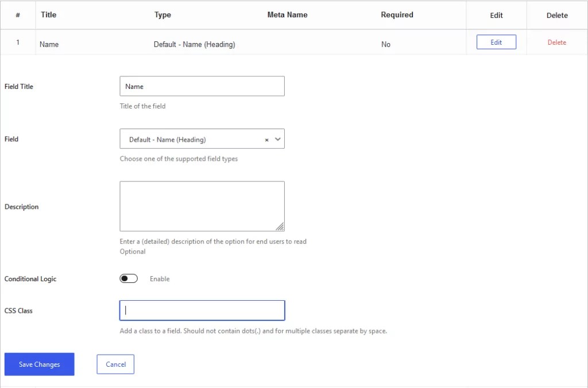The height and width of the screenshot is (388, 588).
Task: Flip the Enable switch for Conditional Logic
Action: tap(129, 278)
